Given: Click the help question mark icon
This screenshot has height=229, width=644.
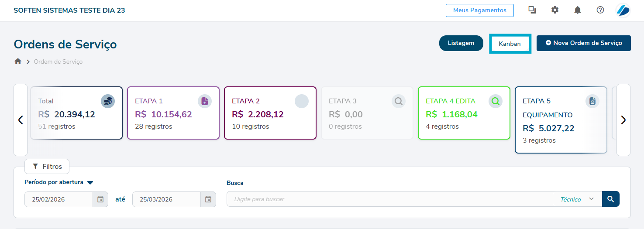Looking at the screenshot, I should click(600, 10).
